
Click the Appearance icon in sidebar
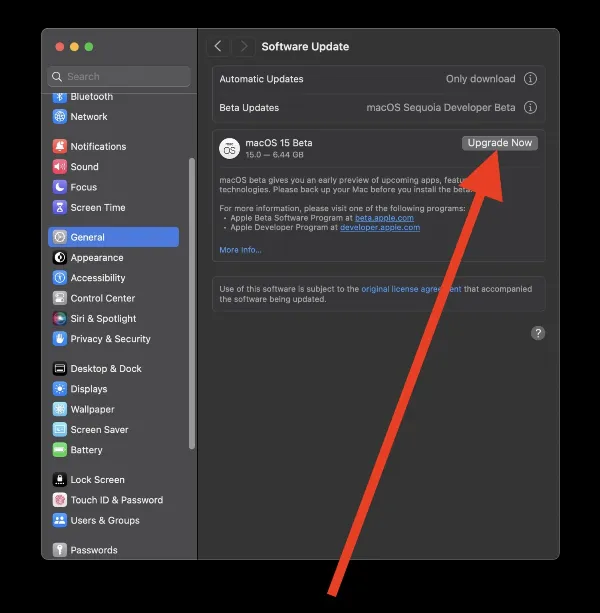click(x=60, y=257)
